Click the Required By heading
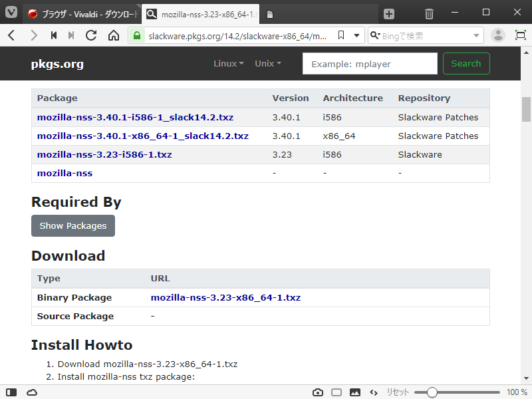Image resolution: width=532 pixels, height=399 pixels. point(76,202)
